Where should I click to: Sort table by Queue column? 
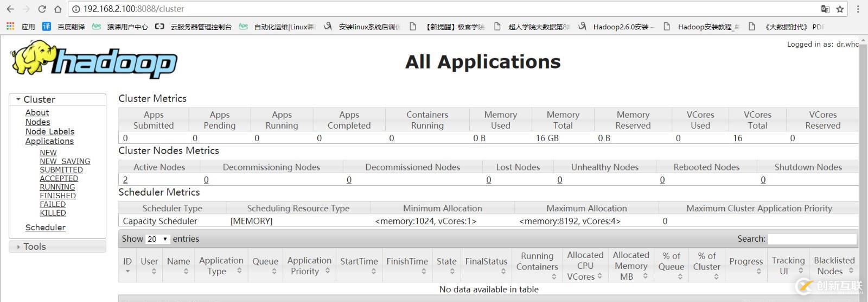(265, 266)
